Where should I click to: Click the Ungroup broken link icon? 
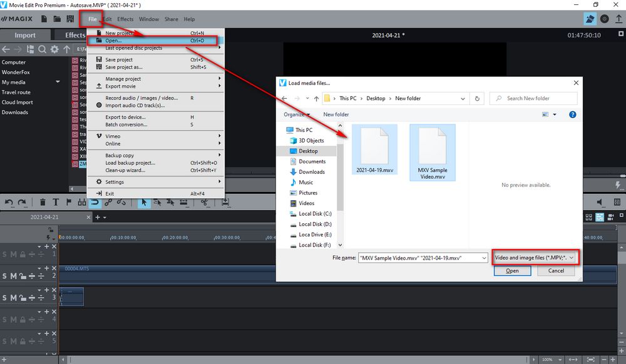click(121, 202)
